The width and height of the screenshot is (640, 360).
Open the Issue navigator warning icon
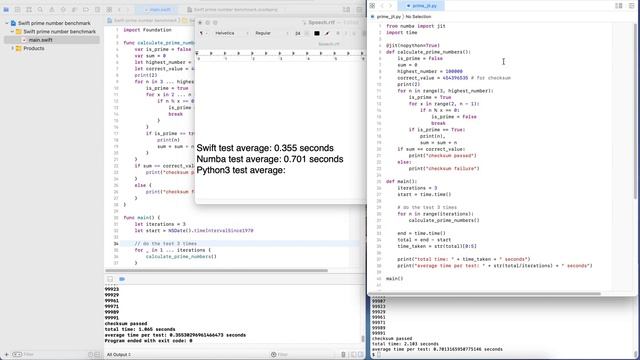(52, 9)
